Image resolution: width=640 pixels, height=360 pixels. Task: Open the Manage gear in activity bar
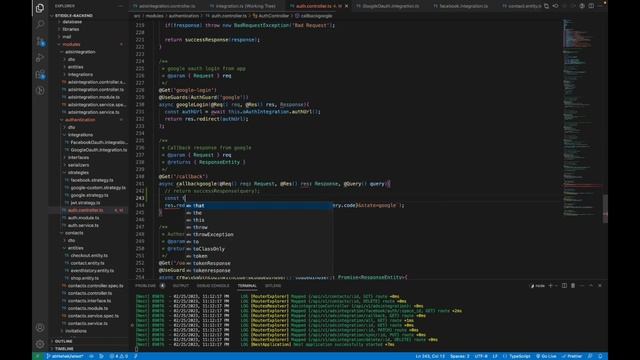(40, 344)
